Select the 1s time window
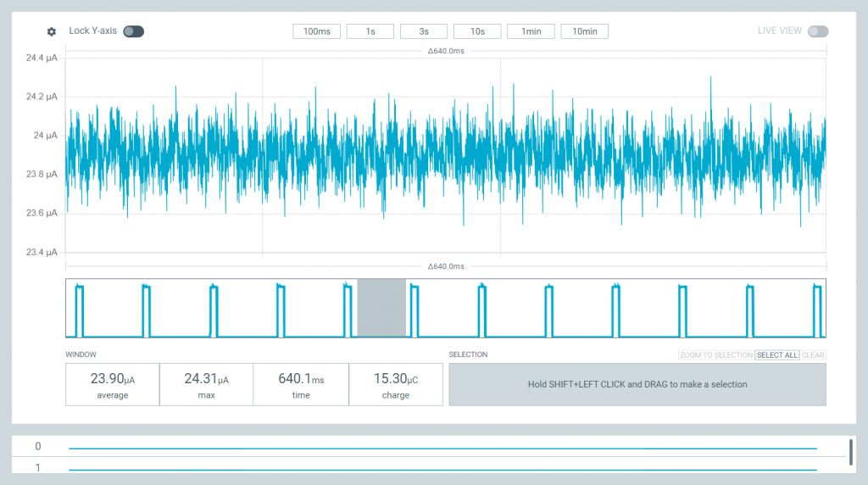 point(370,31)
